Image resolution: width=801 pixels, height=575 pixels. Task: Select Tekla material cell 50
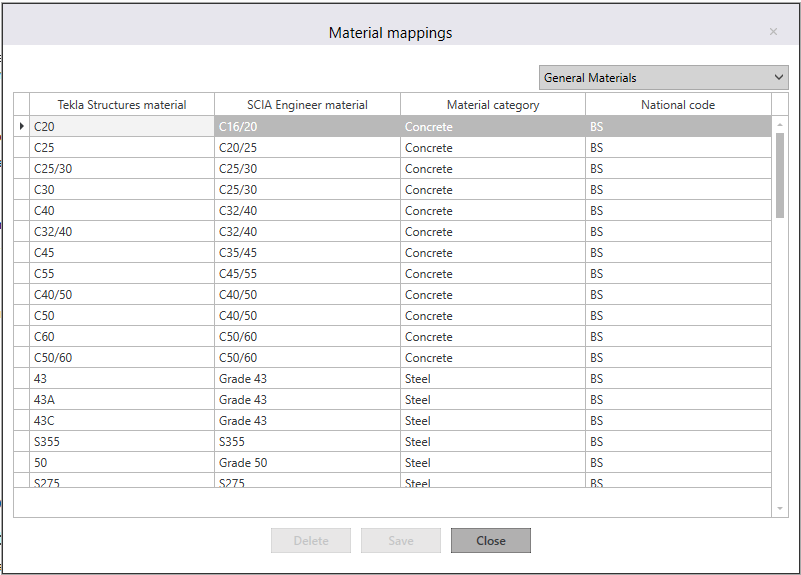coord(122,462)
